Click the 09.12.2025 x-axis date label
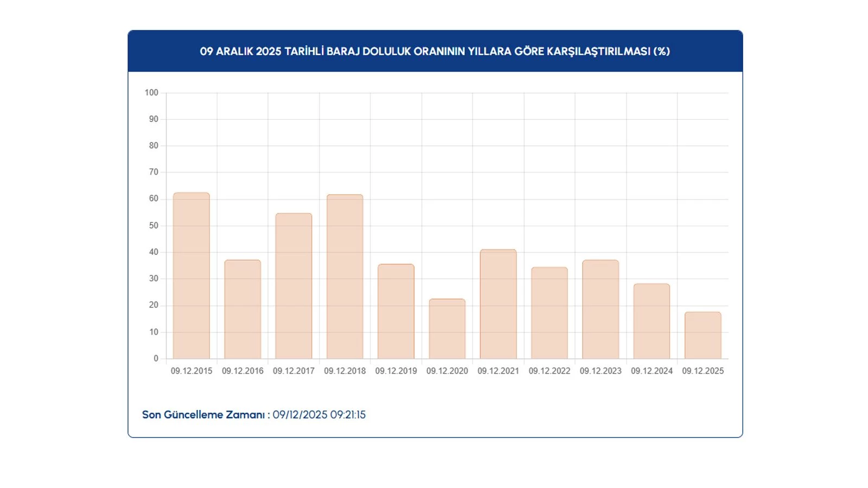The width and height of the screenshot is (868, 488). pyautogui.click(x=703, y=371)
